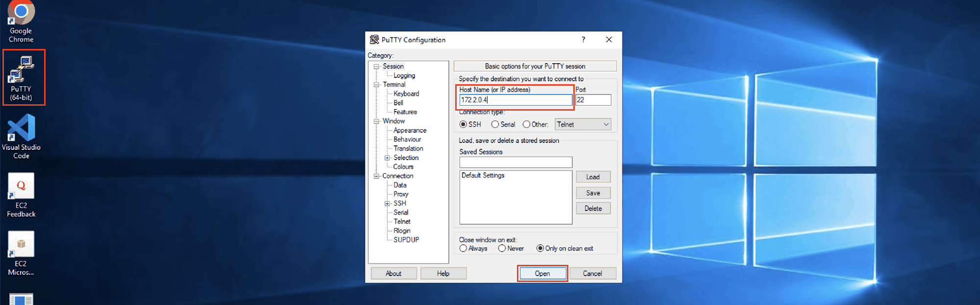The width and height of the screenshot is (980, 305).
Task: Open the Data settings under Connection
Action: 400,185
